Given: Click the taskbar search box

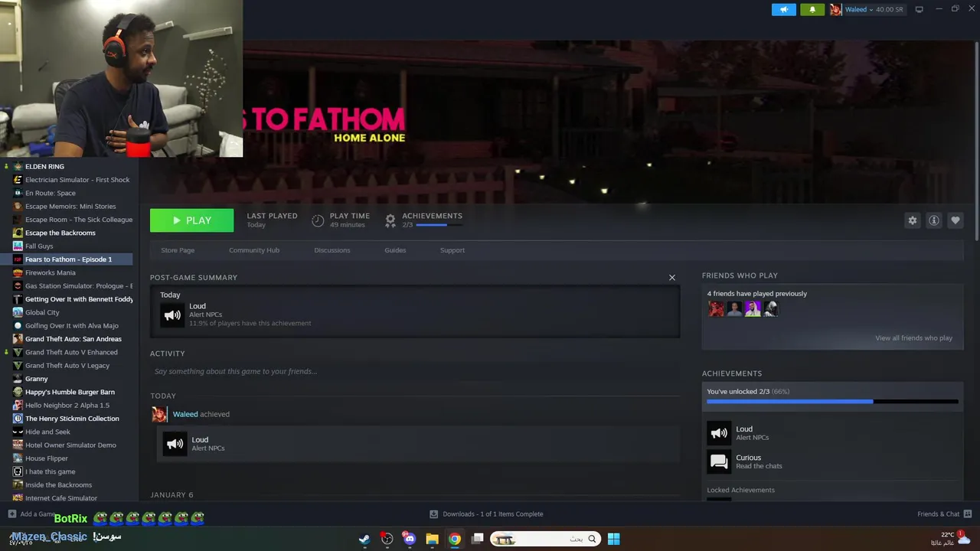Looking at the screenshot, I should coord(544,539).
